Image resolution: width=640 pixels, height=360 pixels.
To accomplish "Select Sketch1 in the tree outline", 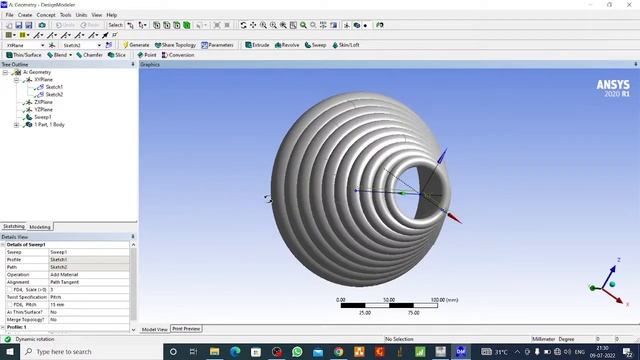I will click(54, 87).
